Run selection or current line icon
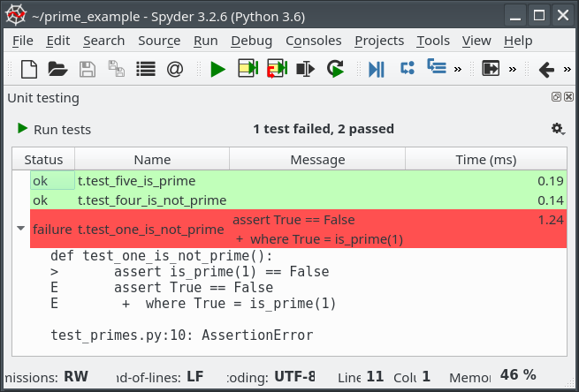 (x=305, y=69)
